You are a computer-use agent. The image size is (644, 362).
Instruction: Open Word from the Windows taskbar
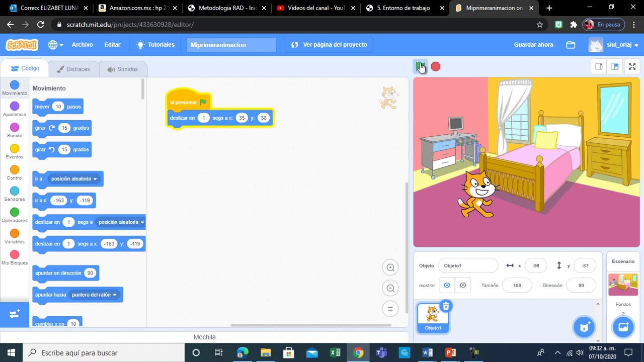click(428, 352)
